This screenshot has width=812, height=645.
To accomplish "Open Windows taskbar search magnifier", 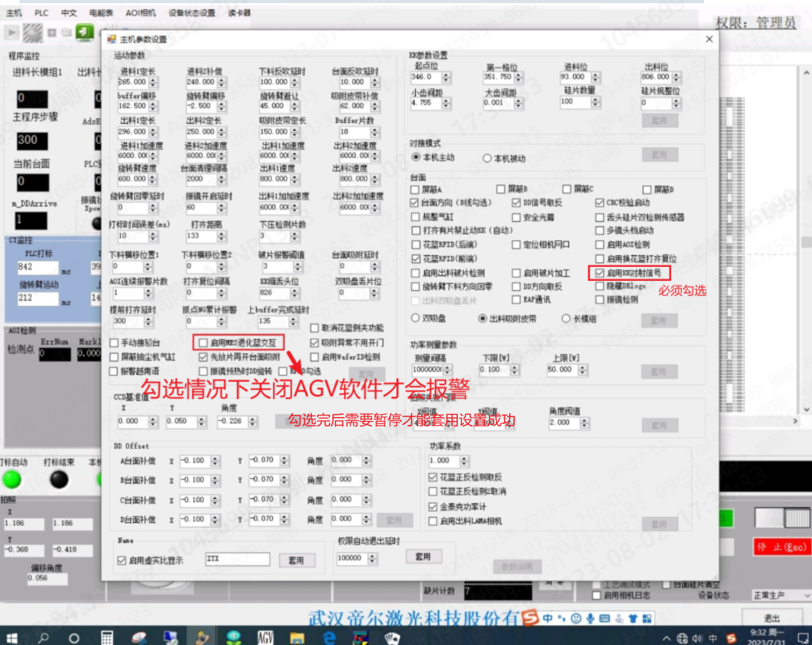I will click(x=44, y=638).
